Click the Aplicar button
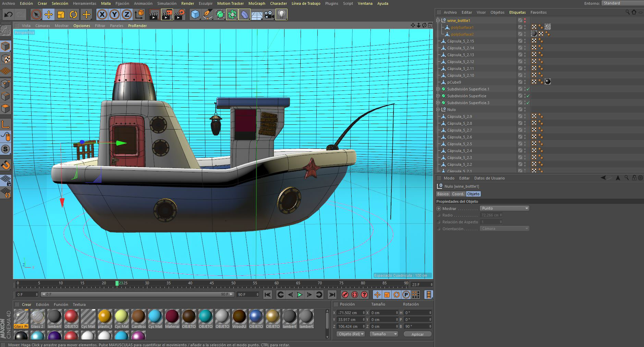Screen dimensions: 644x347 (x=417, y=334)
